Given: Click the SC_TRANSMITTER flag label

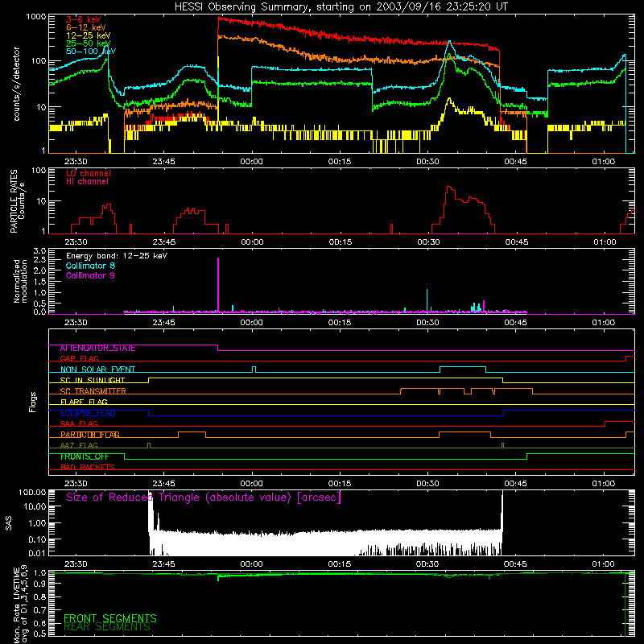Looking at the screenshot, I should click(x=93, y=391).
